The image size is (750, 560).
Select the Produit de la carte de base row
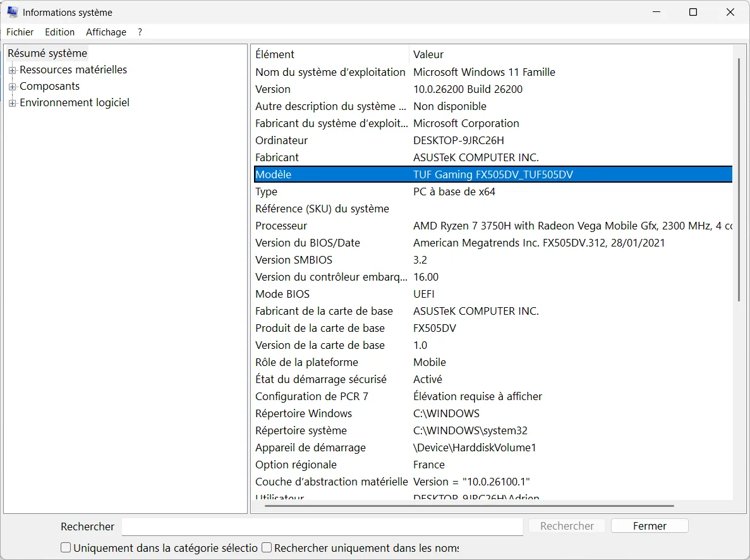click(493, 328)
